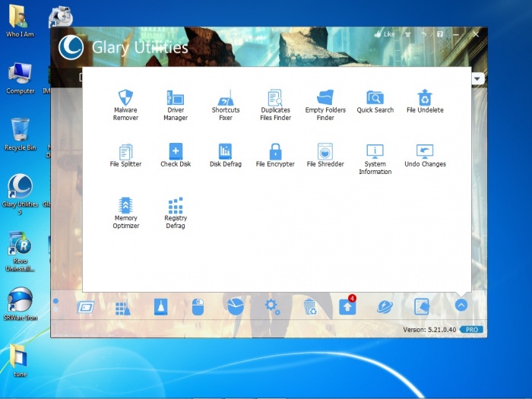Open the Recycle Bin desktop icon

coord(20,129)
